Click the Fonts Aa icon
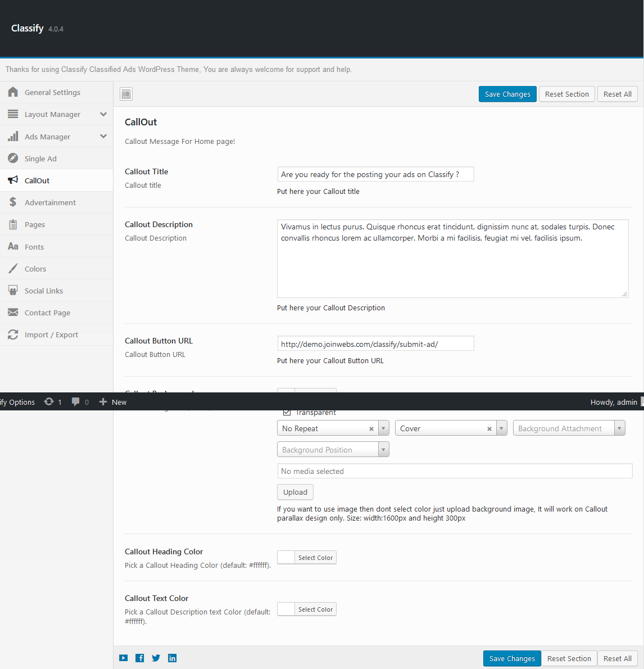Viewport: 644px width, 669px height. [13, 247]
